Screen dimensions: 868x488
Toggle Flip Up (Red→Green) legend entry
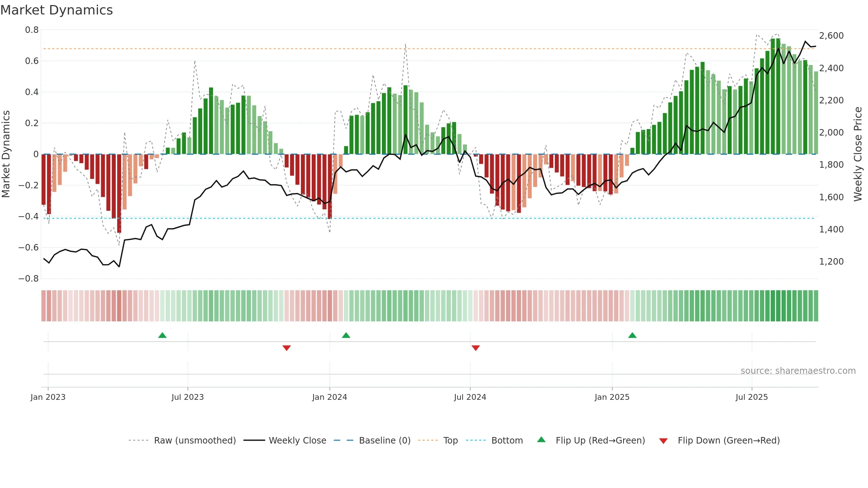[x=591, y=440]
